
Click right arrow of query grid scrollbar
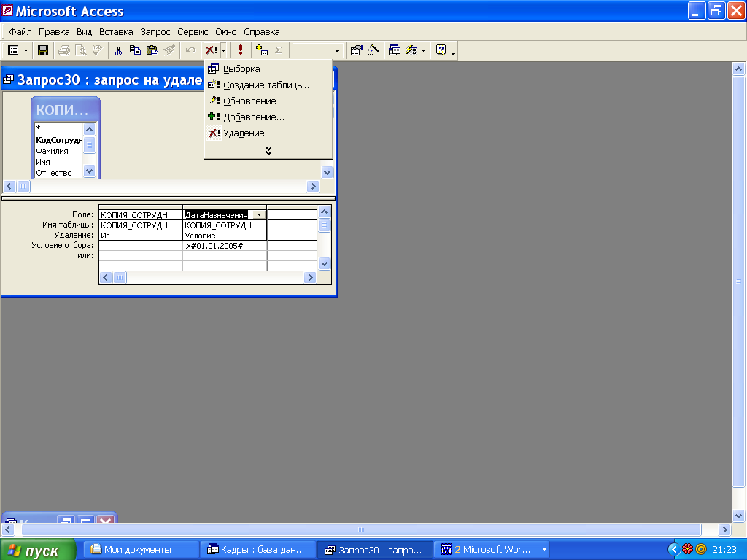click(x=310, y=277)
